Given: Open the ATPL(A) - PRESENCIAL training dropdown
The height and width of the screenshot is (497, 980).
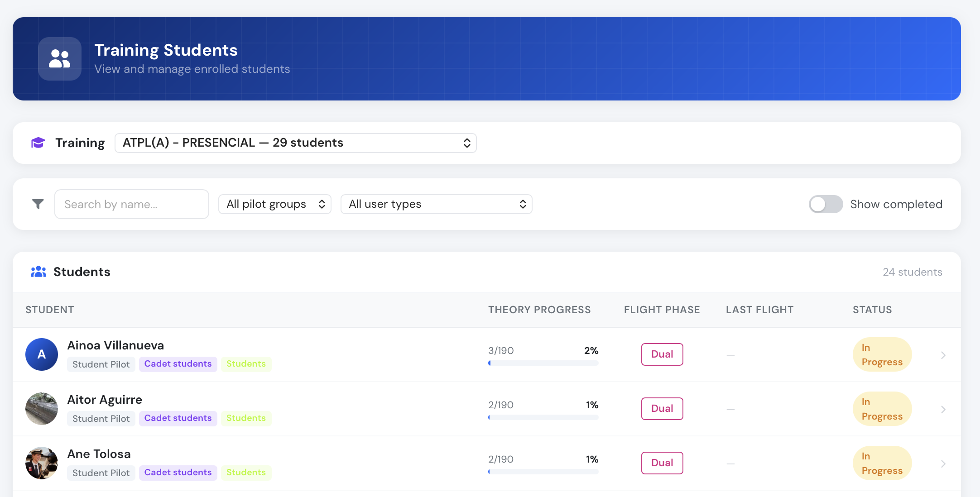Looking at the screenshot, I should (296, 143).
